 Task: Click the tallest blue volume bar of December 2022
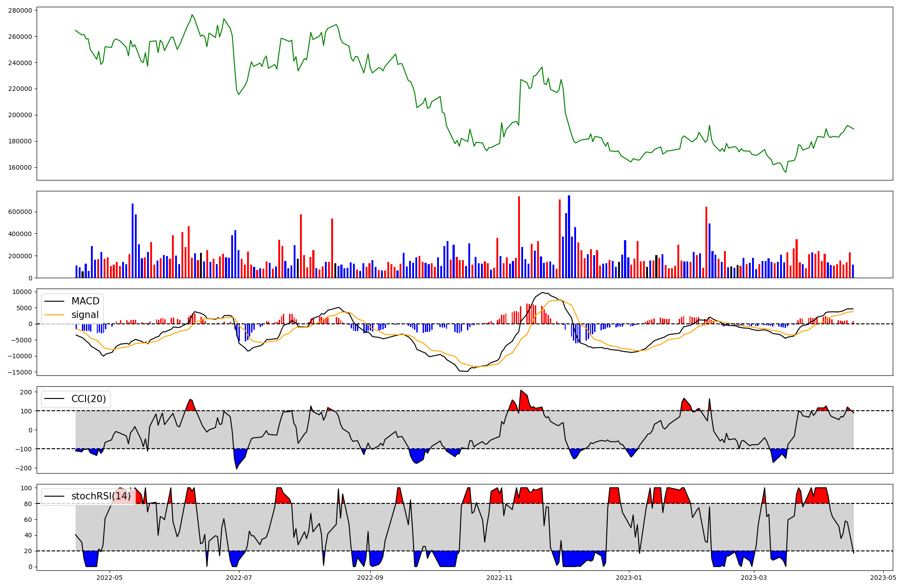point(569,237)
